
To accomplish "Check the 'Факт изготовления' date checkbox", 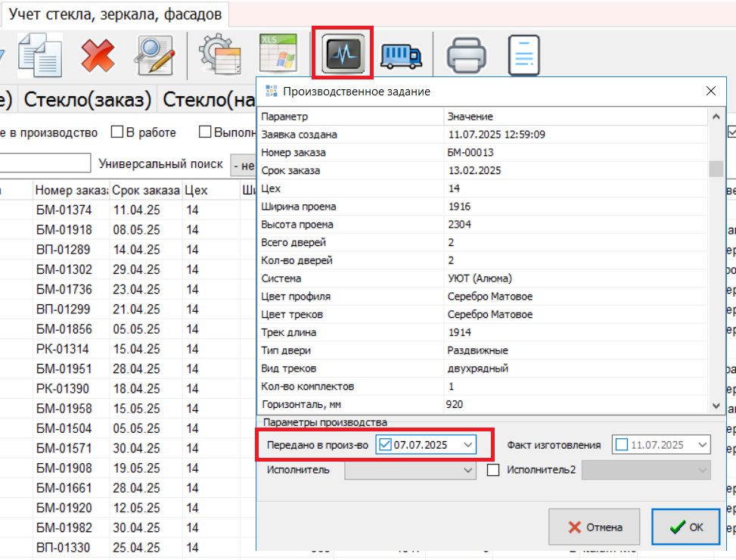I will [x=622, y=445].
